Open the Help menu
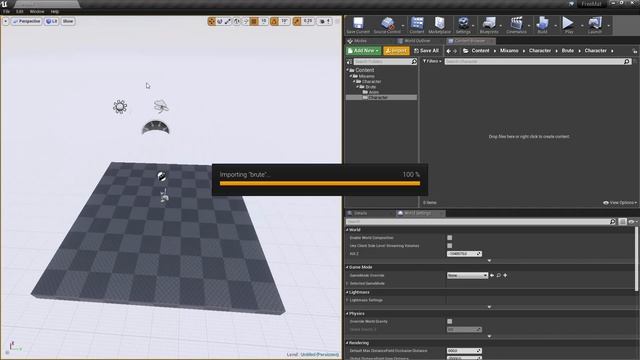This screenshot has height=360, width=640. click(55, 12)
